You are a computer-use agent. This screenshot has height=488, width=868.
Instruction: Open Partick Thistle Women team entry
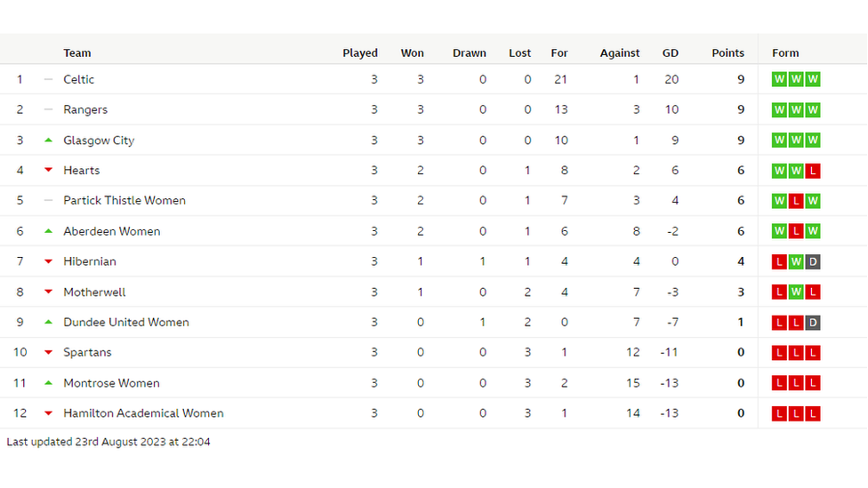point(125,200)
